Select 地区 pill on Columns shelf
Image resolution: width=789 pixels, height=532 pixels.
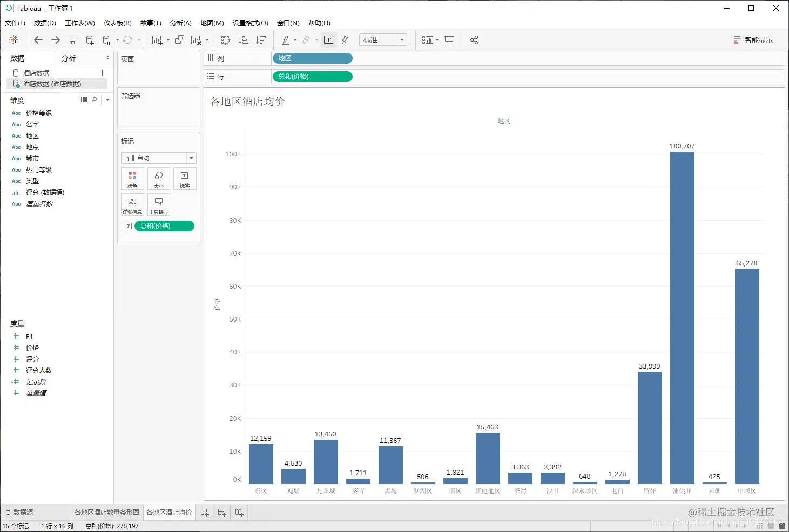(x=312, y=58)
